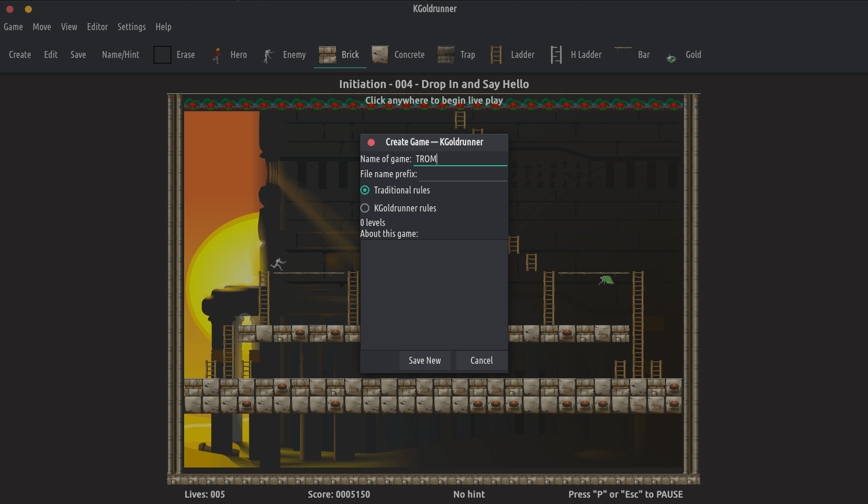Click Create in the editor toolbar
This screenshot has width=868, height=504.
[20, 54]
